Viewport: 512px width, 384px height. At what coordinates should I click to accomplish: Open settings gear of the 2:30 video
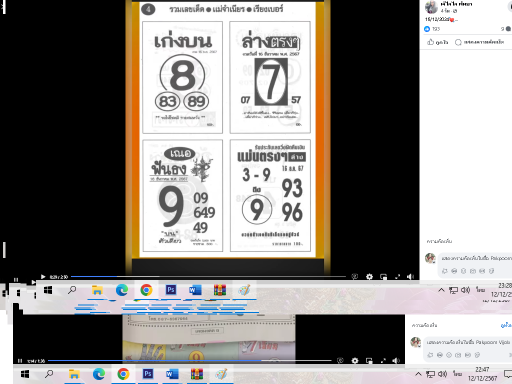pos(369,277)
